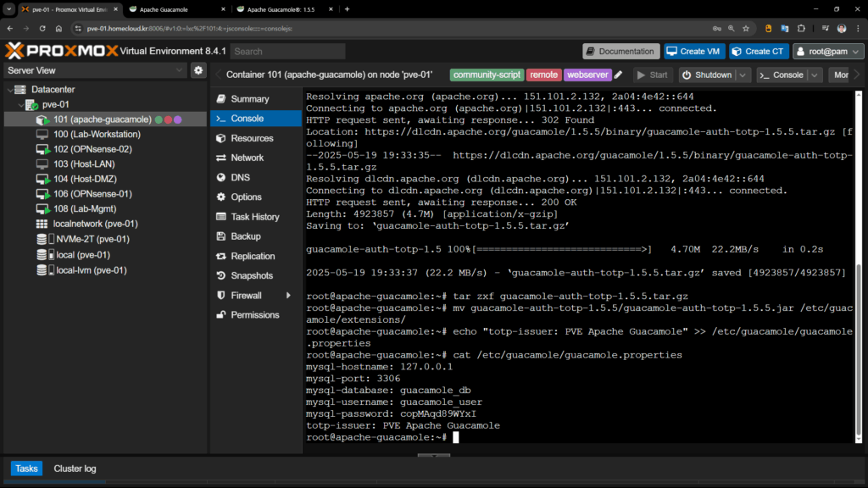868x488 pixels.
Task: Switch to the Cluster log tab
Action: coord(75,469)
